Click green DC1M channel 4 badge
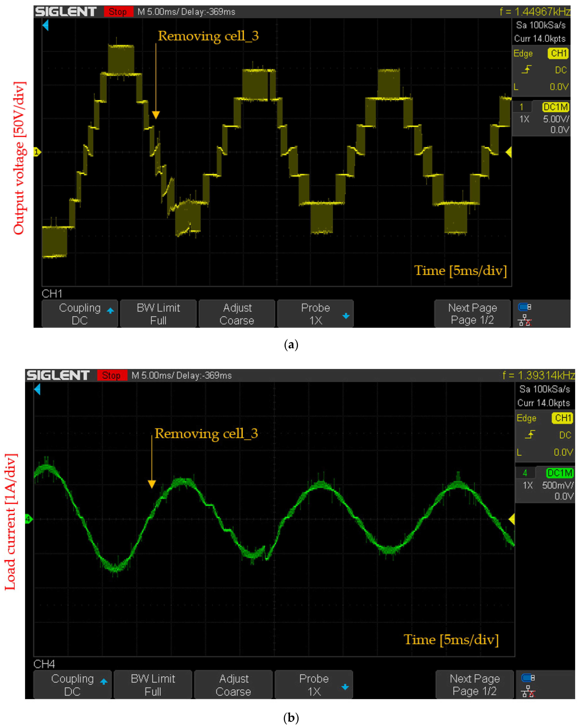This screenshot has height=728, width=578. pyautogui.click(x=560, y=473)
